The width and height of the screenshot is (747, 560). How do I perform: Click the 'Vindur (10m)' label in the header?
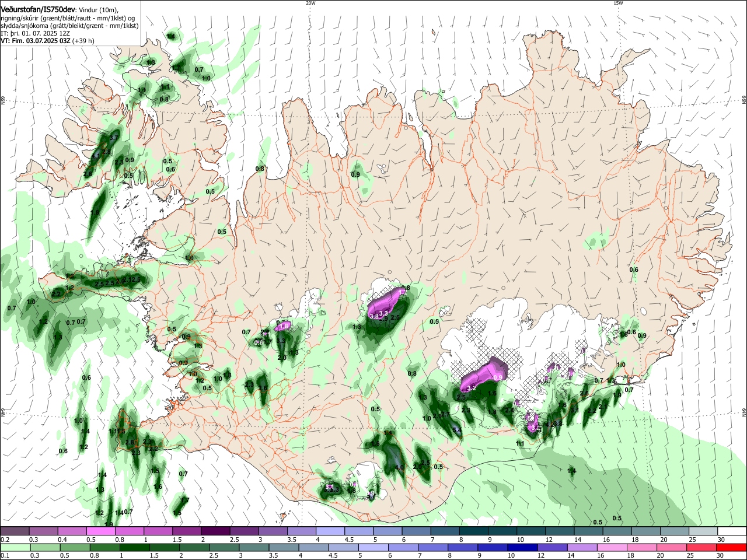[x=98, y=10]
